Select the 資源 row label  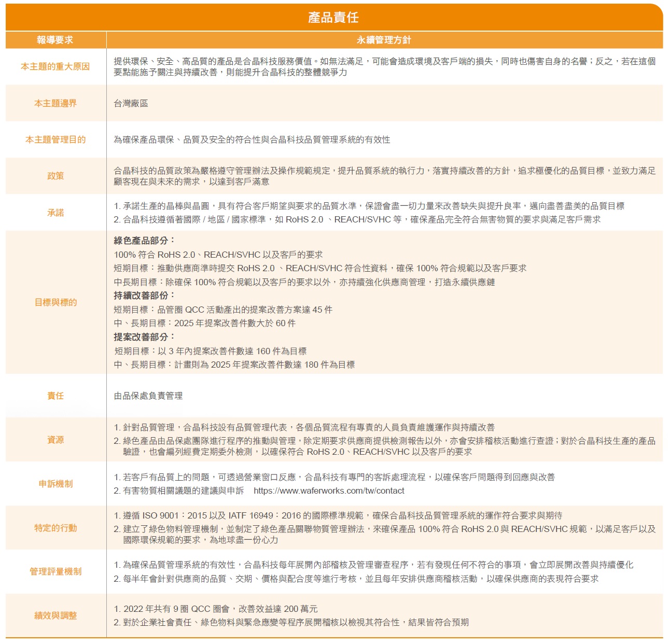55,440
